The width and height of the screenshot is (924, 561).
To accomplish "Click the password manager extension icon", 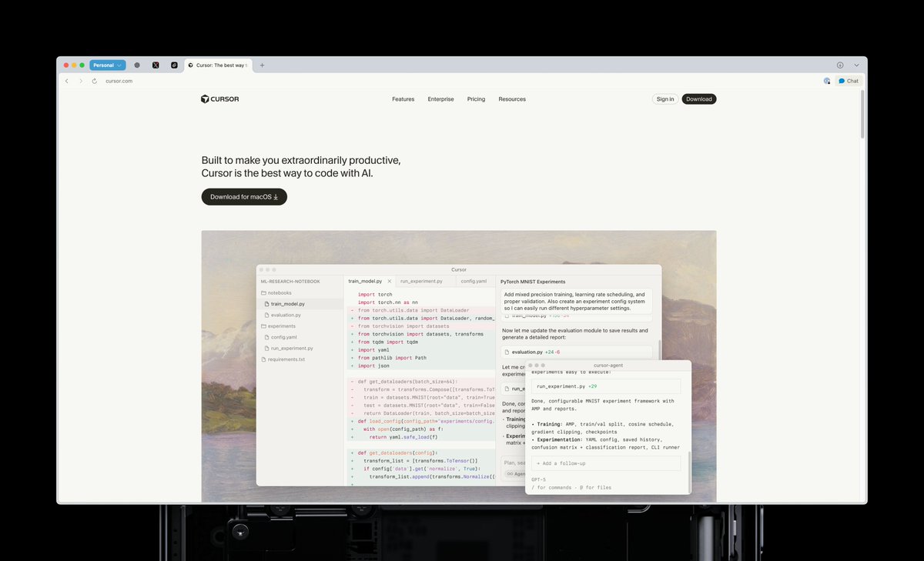I will coord(827,81).
